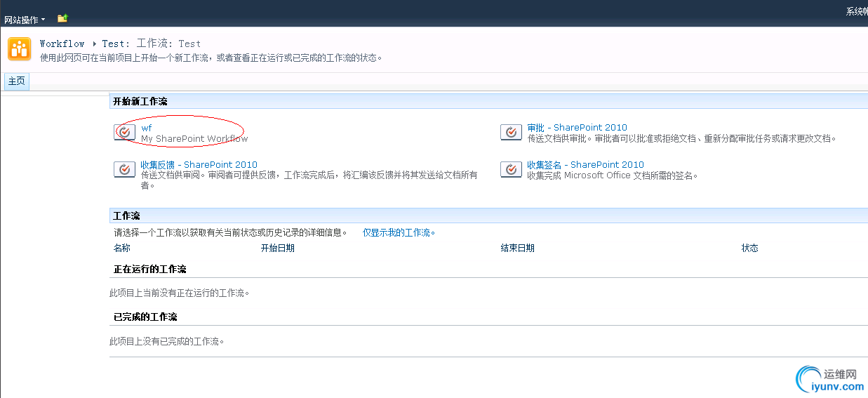Click the 开始日期 column header
The height and width of the screenshot is (398, 868).
[278, 248]
